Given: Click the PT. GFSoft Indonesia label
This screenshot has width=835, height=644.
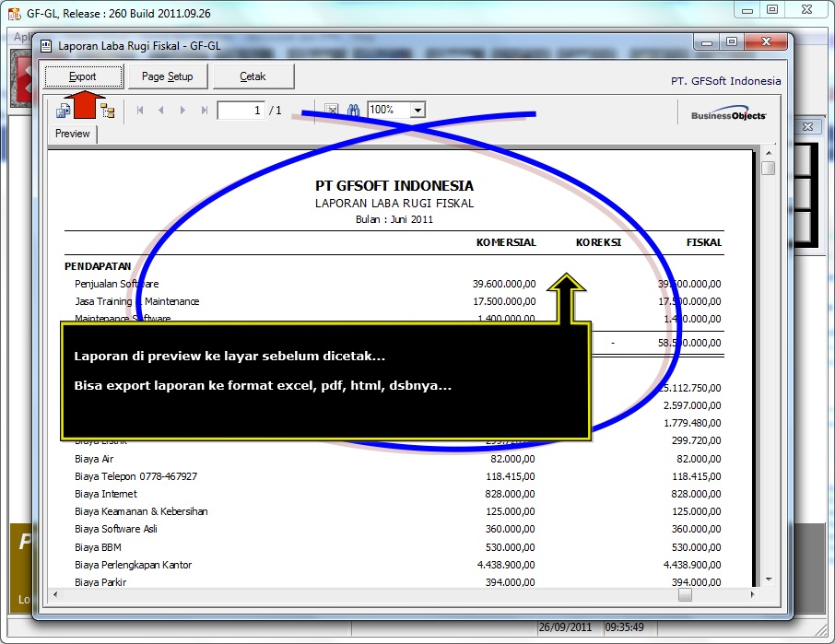Looking at the screenshot, I should 726,81.
